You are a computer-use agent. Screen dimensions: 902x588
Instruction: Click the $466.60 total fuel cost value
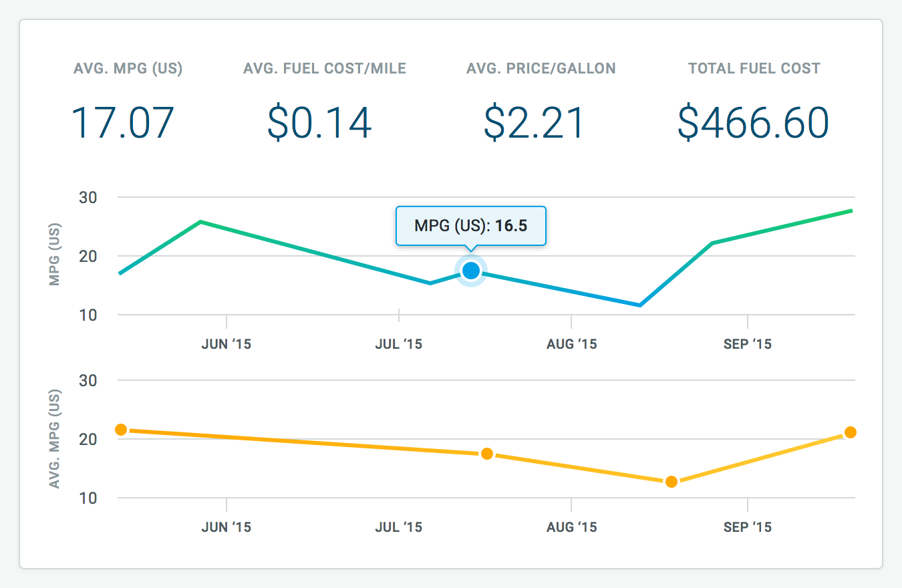point(754,123)
